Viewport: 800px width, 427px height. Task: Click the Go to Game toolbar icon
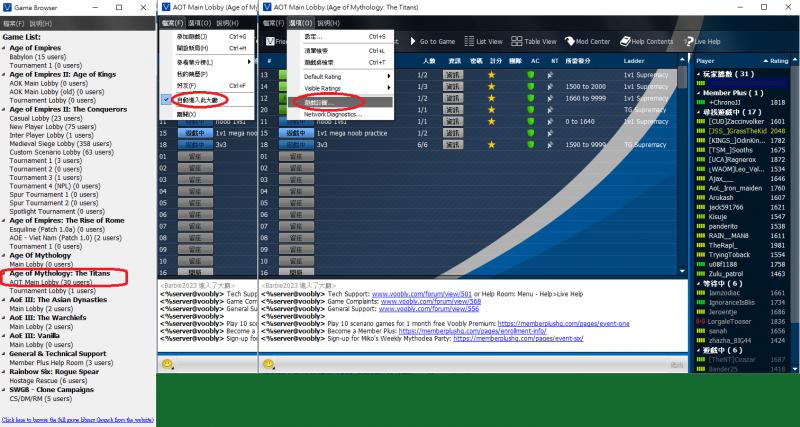[413, 41]
